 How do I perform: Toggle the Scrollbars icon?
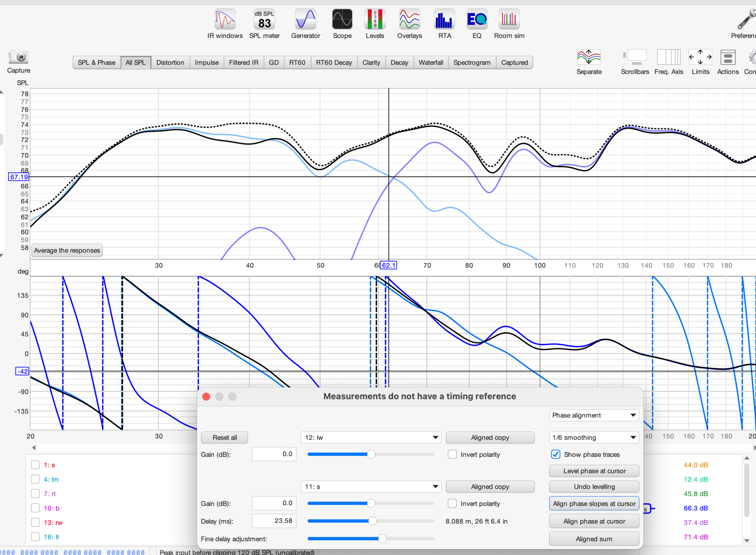635,58
